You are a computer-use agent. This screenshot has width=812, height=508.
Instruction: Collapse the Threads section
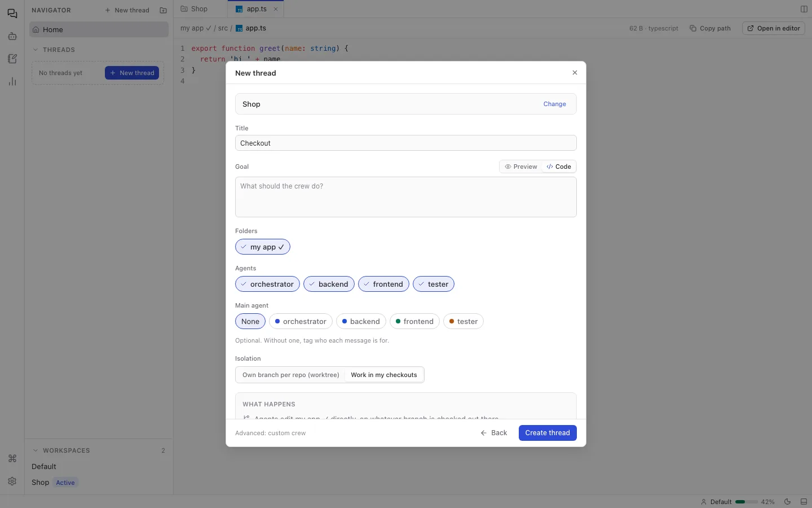[x=54, y=50]
